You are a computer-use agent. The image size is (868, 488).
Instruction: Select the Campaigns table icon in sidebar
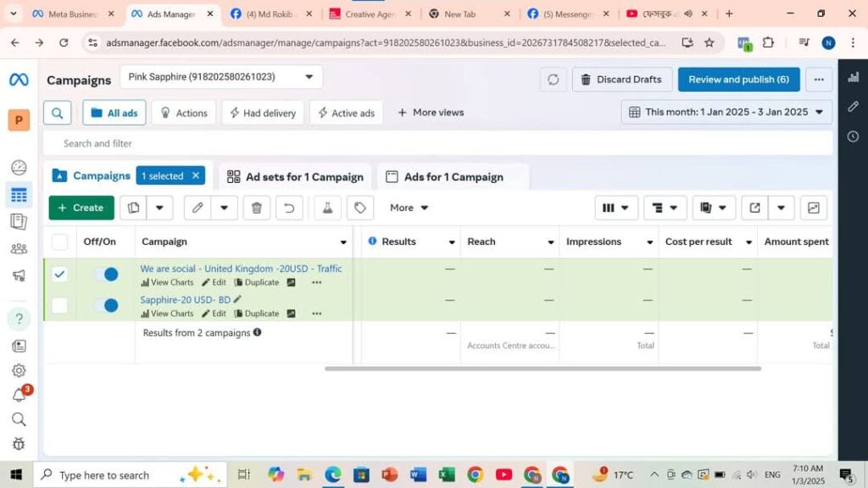click(19, 196)
